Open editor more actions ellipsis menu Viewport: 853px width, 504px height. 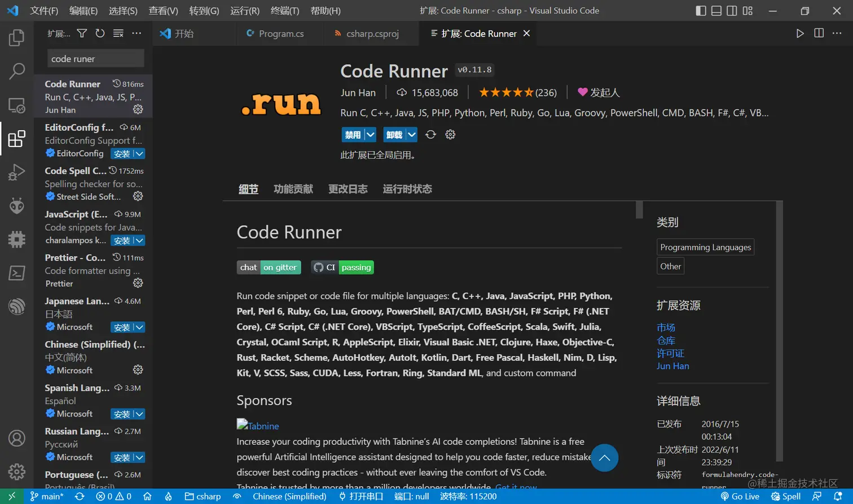[x=837, y=33]
